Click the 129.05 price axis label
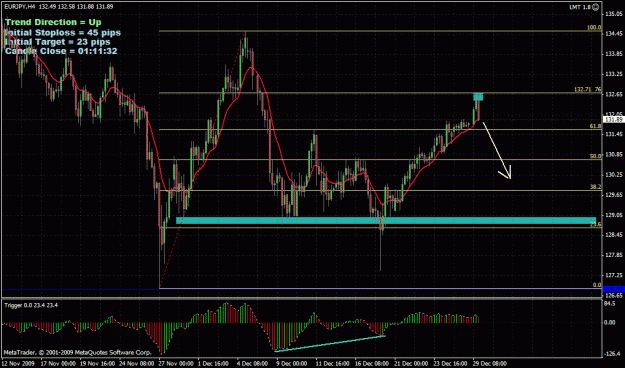 pos(614,215)
